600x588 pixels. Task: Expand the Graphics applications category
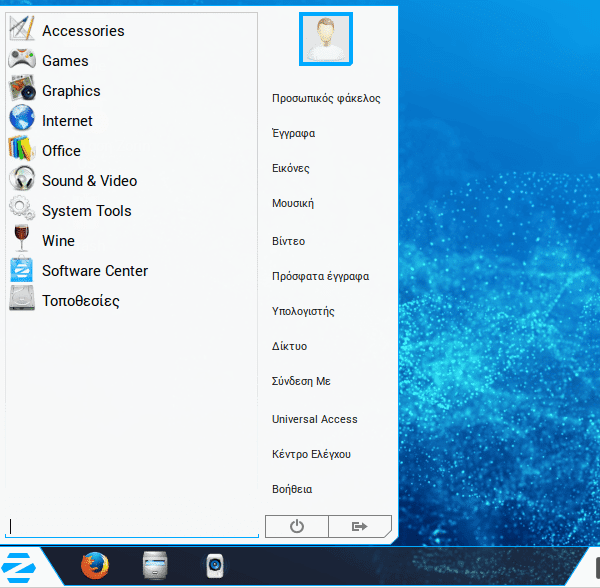point(70,91)
